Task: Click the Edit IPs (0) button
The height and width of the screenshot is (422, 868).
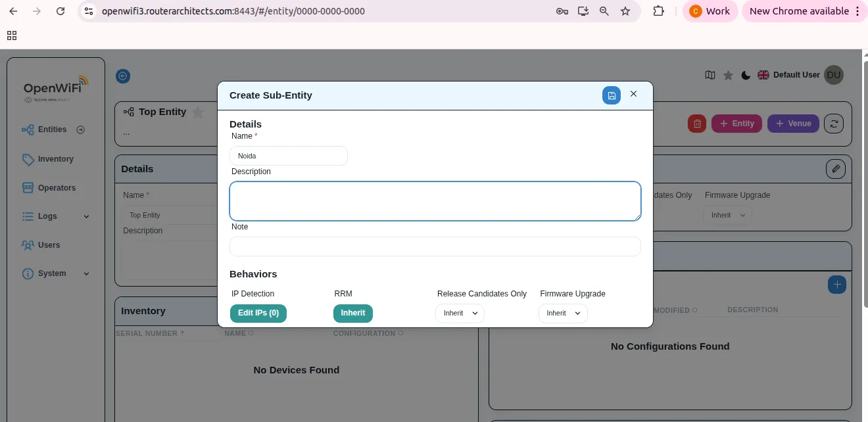Action: click(258, 313)
